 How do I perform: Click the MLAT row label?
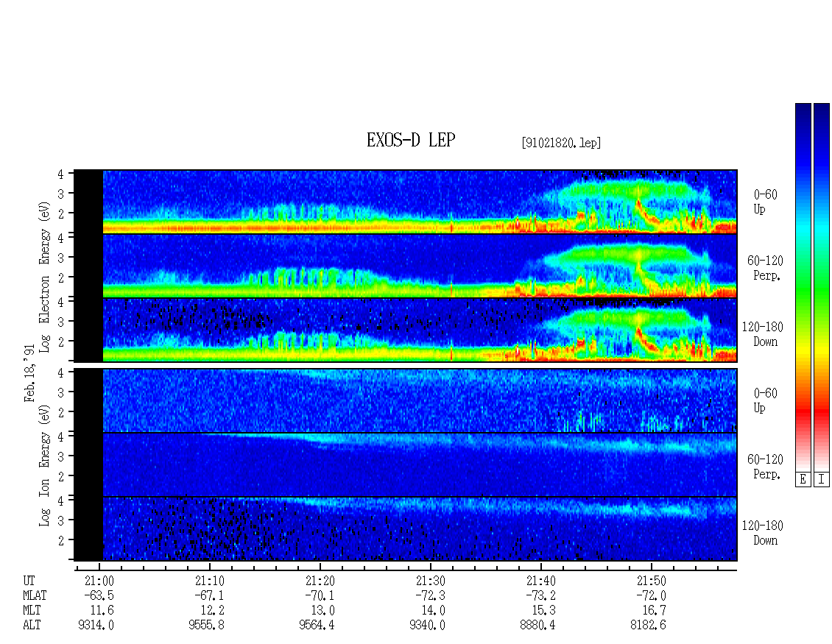[35, 595]
